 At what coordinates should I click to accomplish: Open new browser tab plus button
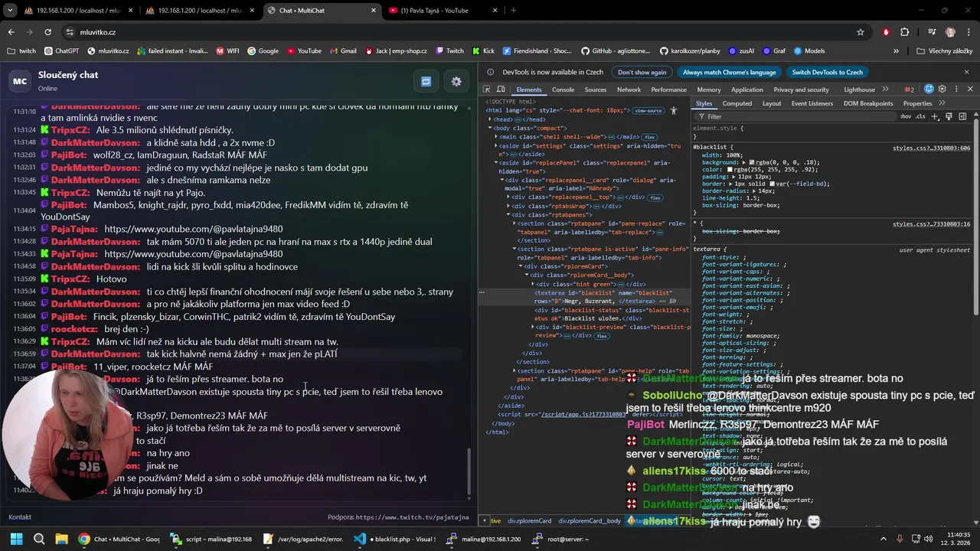[513, 11]
